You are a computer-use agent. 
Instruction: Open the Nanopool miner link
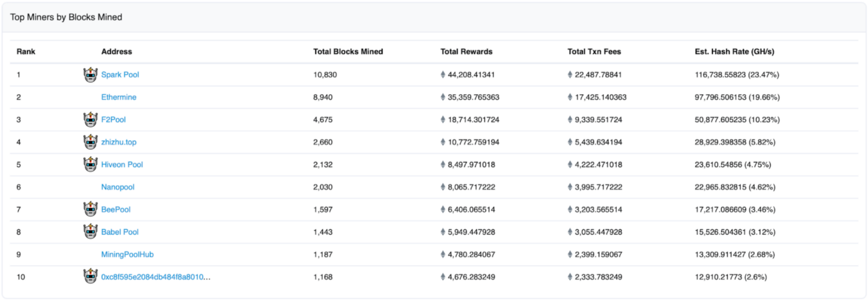pyautogui.click(x=118, y=187)
